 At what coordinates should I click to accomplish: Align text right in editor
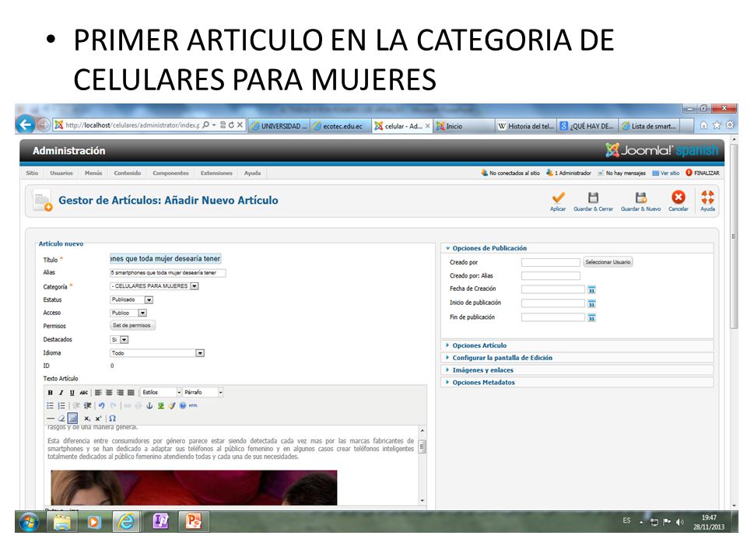[120, 393]
